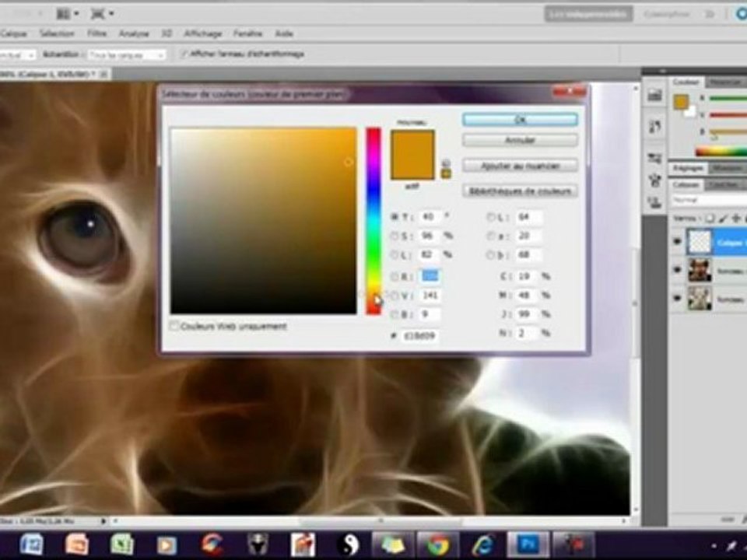Viewport: 747px width, 560px height.
Task: Hide the bottom layer via eye icon
Action: pos(677,298)
